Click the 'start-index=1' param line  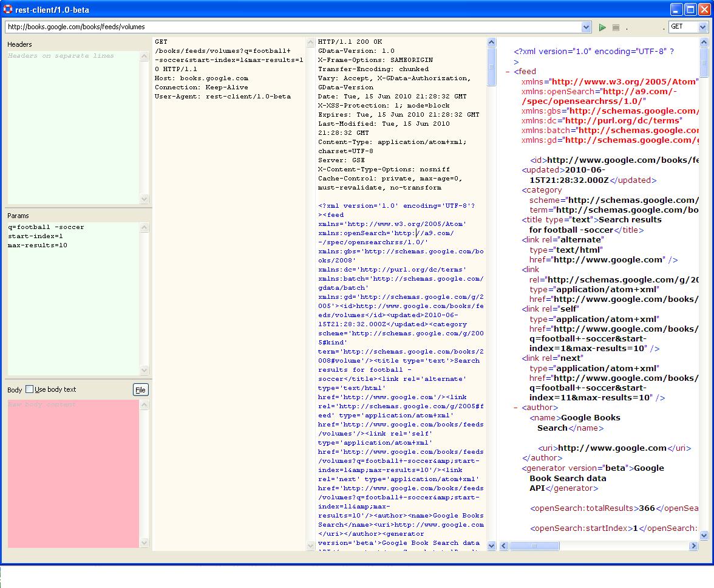[35, 236]
